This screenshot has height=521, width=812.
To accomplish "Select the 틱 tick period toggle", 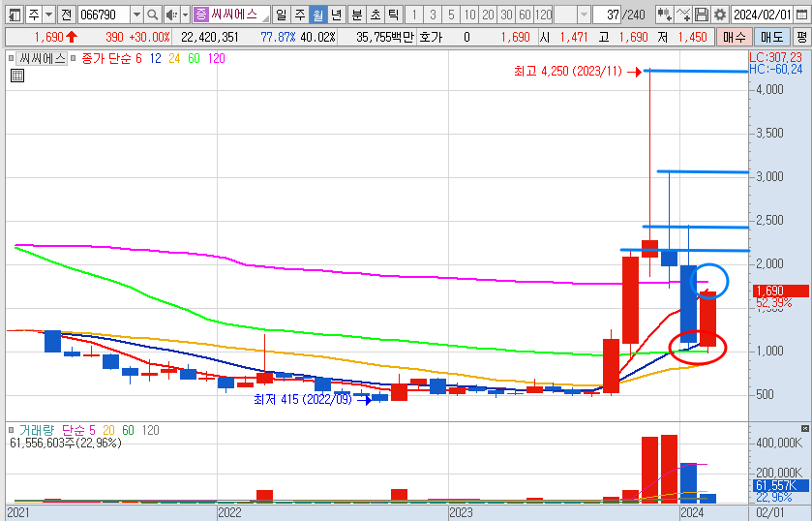I will [x=394, y=15].
